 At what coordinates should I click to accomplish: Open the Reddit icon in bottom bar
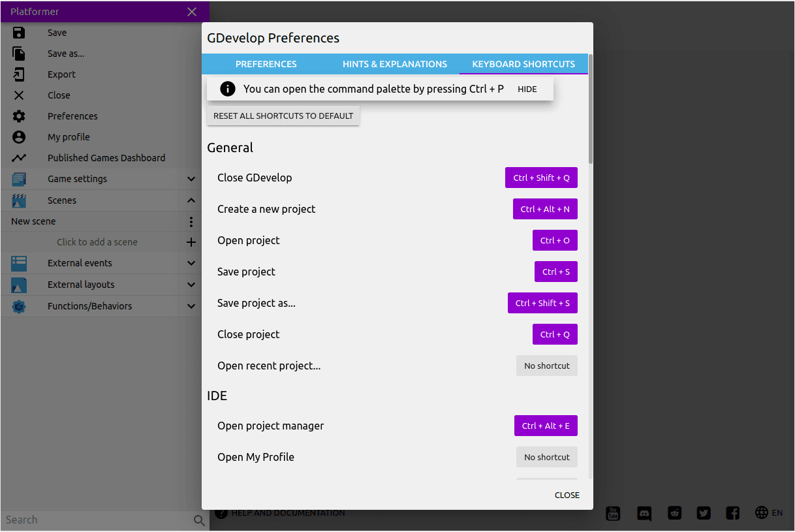point(674,513)
